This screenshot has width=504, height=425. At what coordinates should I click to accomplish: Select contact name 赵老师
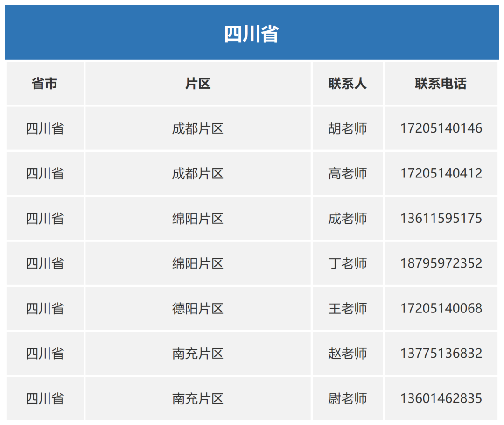click(348, 354)
